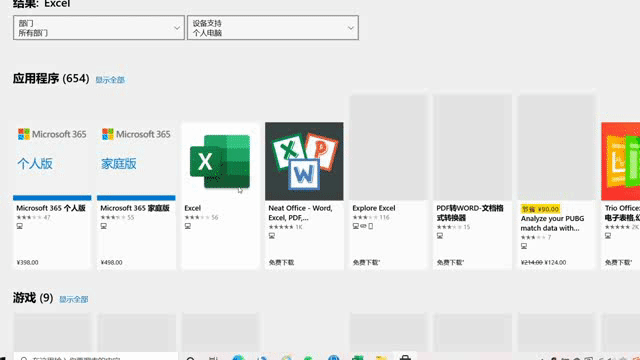The image size is (640, 360).
Task: Click the Excel app title text
Action: tap(193, 208)
